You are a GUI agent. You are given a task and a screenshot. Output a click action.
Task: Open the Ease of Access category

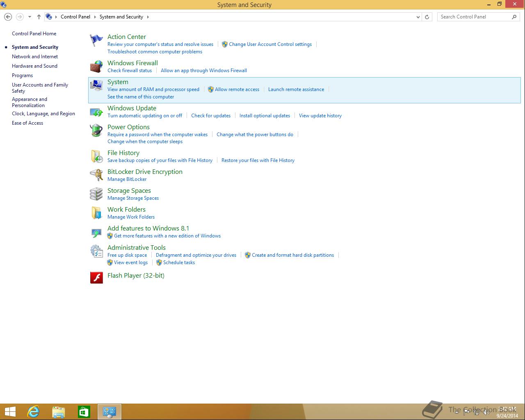(x=27, y=123)
